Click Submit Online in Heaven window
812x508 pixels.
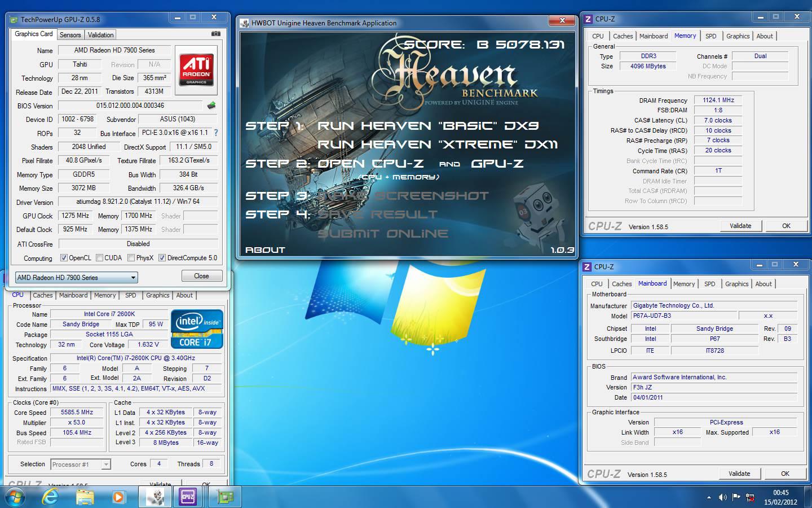[383, 234]
